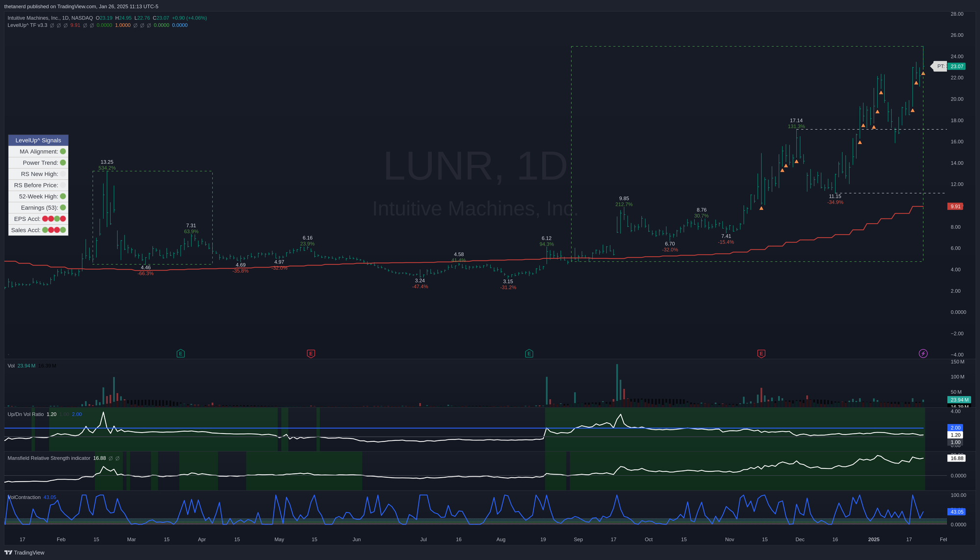Select the Intuitive Machines symbol legend title

(x=50, y=18)
